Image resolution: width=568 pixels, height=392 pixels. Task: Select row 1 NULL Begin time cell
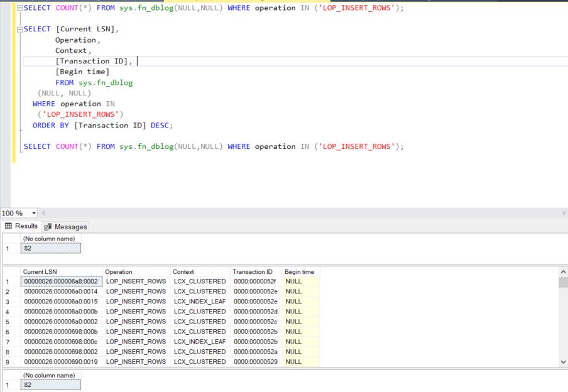(x=301, y=281)
